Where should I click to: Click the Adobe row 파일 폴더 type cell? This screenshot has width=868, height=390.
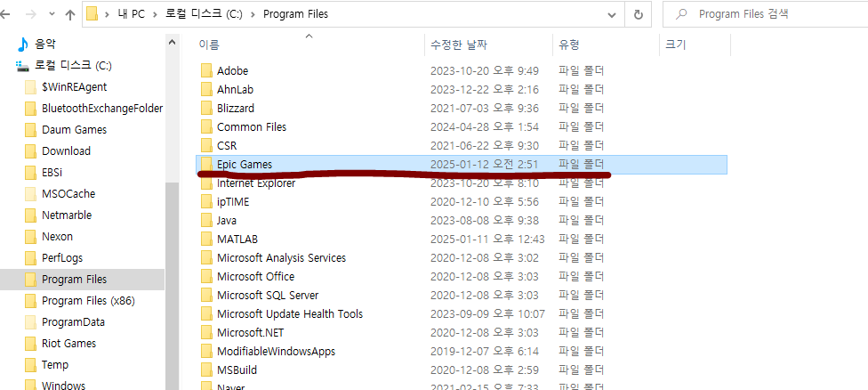pos(582,71)
